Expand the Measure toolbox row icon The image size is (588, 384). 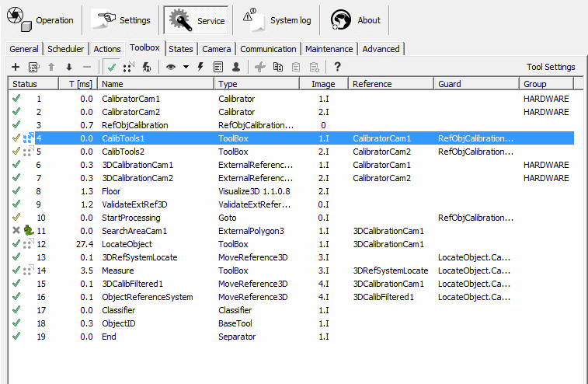(x=29, y=271)
